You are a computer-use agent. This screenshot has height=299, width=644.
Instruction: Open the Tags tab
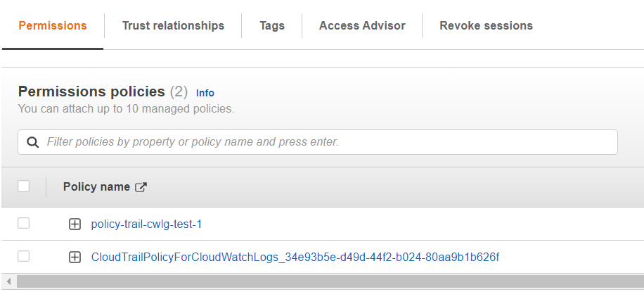point(272,25)
